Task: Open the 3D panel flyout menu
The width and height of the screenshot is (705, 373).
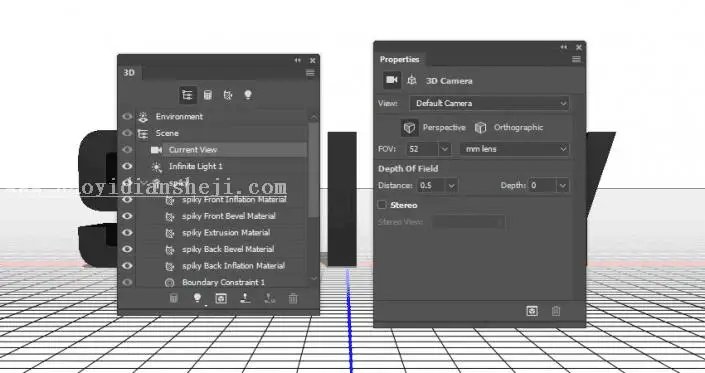Action: (310, 73)
